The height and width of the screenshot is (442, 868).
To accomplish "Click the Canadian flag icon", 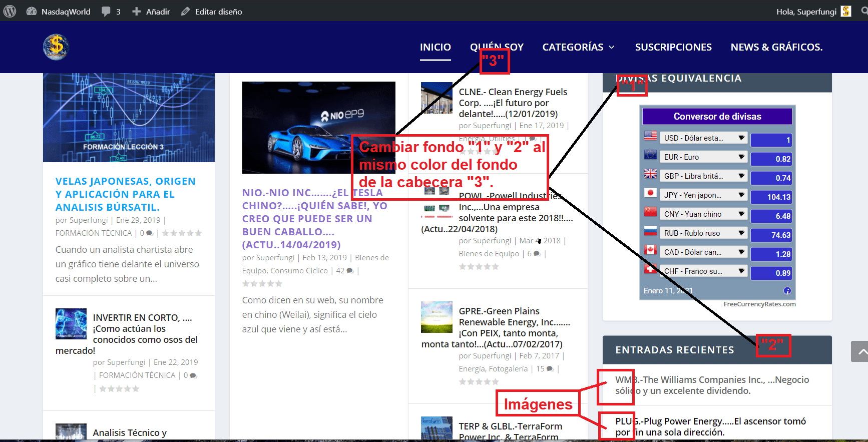I will [x=650, y=250].
